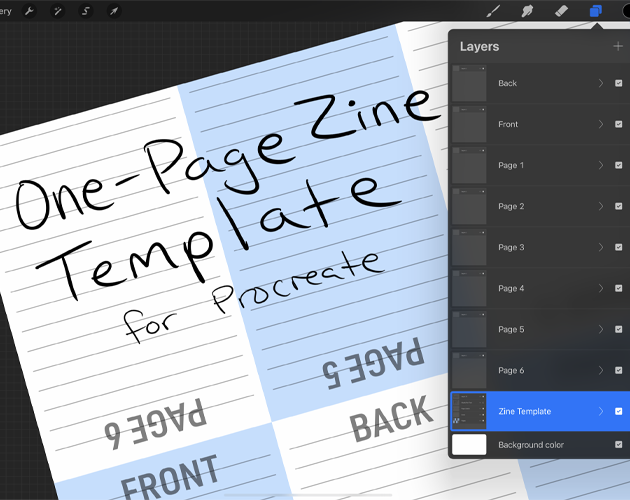Select the Page 6 layer name
The width and height of the screenshot is (630, 500).
click(x=511, y=370)
